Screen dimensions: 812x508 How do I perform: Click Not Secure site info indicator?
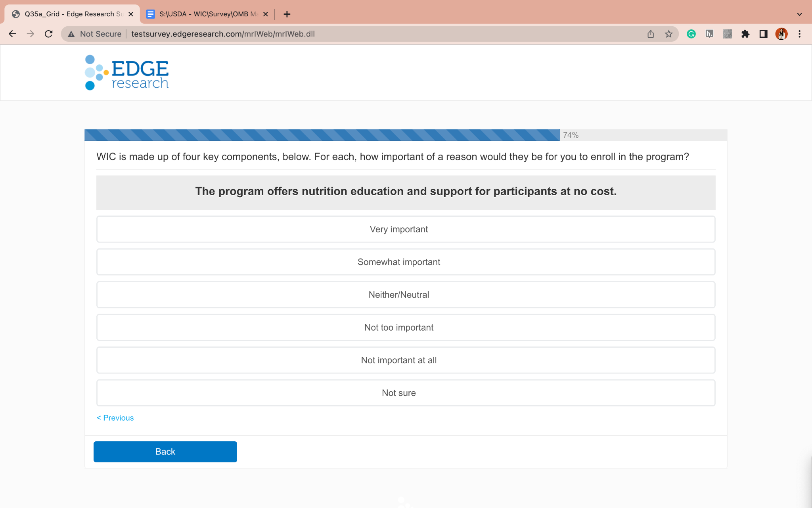[95, 34]
